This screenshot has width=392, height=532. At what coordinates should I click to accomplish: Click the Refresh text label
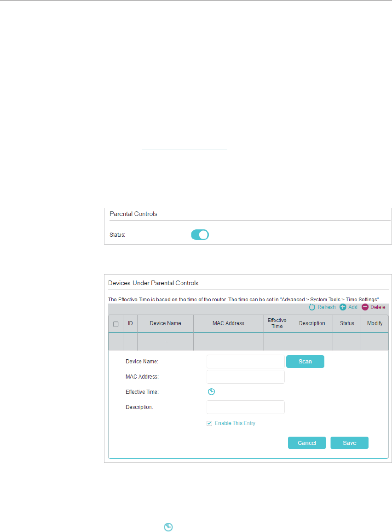click(327, 307)
